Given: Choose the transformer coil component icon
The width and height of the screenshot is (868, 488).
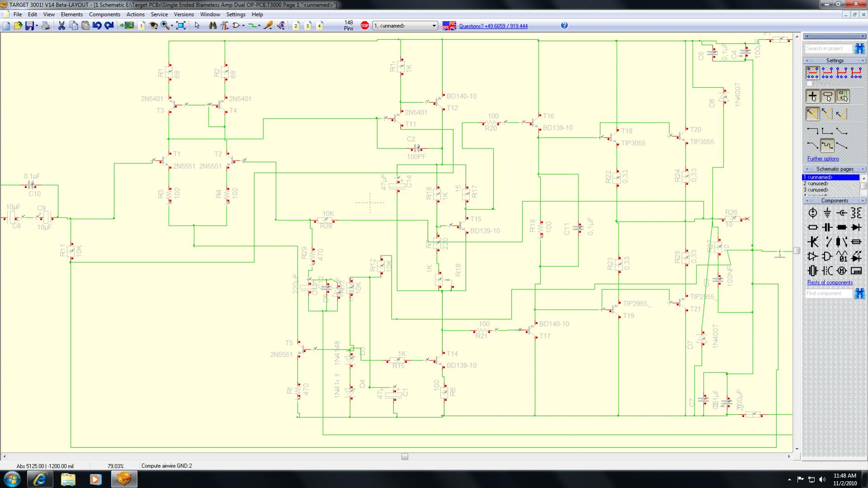Looking at the screenshot, I should pos(856,213).
